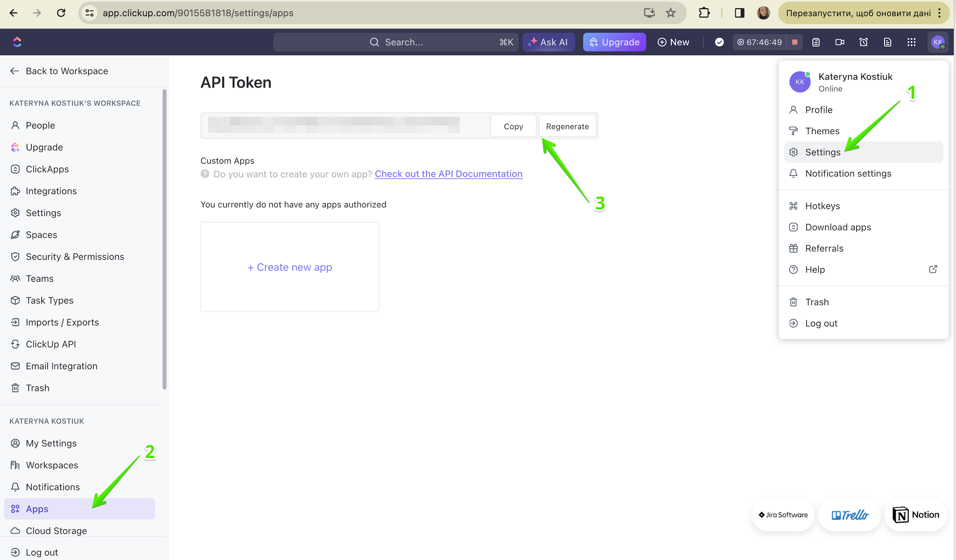Screen dimensions: 956x560
Task: Click the blurred API token field
Action: (334, 125)
